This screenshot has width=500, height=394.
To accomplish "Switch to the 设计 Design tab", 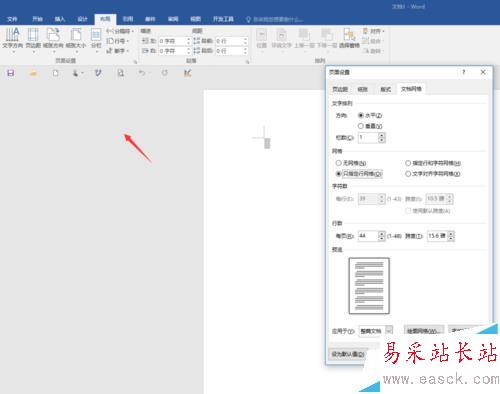I will point(82,19).
